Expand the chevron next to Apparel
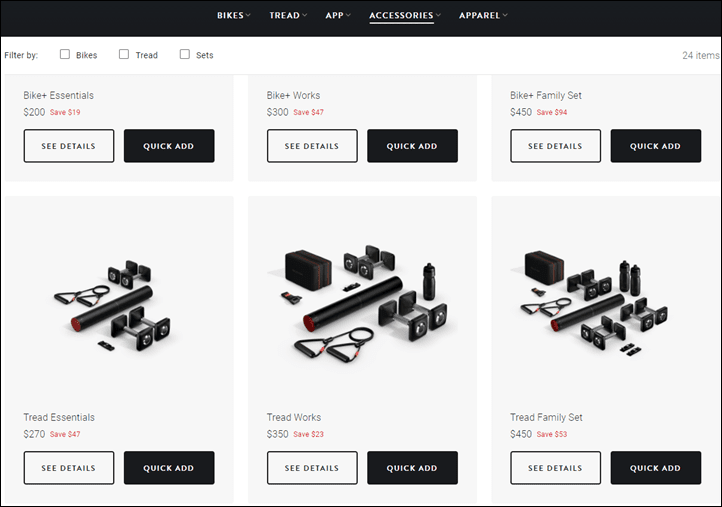Image resolution: width=722 pixels, height=507 pixels. click(505, 15)
